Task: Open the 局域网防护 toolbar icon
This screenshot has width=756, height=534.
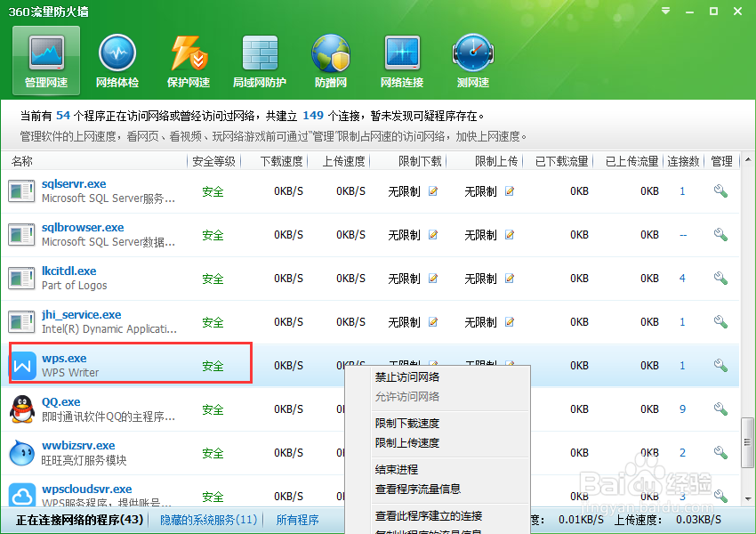Action: (x=260, y=61)
